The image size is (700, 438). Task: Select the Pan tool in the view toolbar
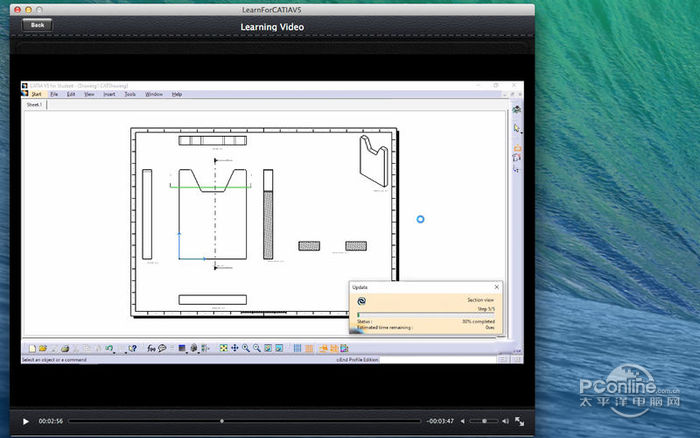point(235,348)
